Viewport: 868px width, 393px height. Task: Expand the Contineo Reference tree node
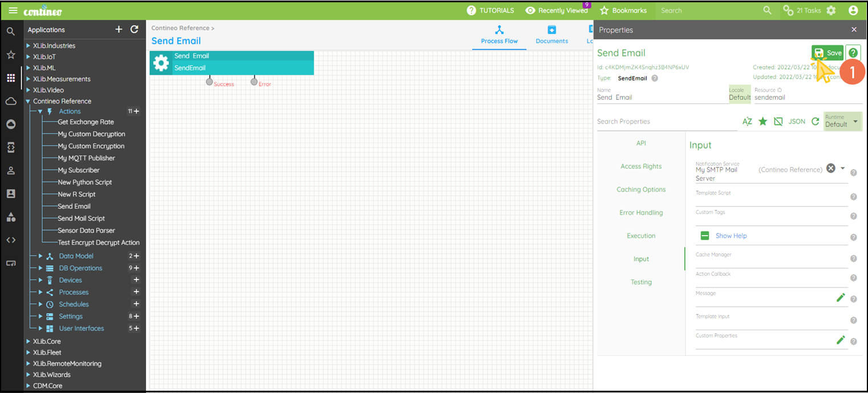(28, 101)
